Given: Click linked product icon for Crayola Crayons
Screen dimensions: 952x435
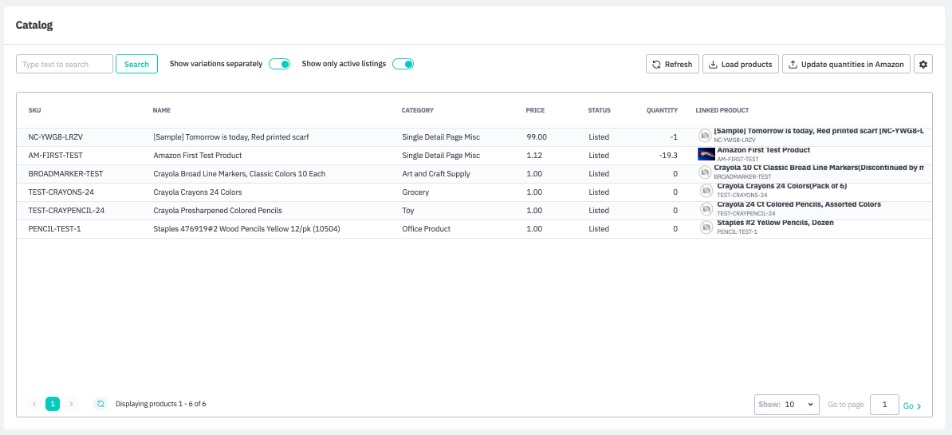Looking at the screenshot, I should pyautogui.click(x=705, y=191).
